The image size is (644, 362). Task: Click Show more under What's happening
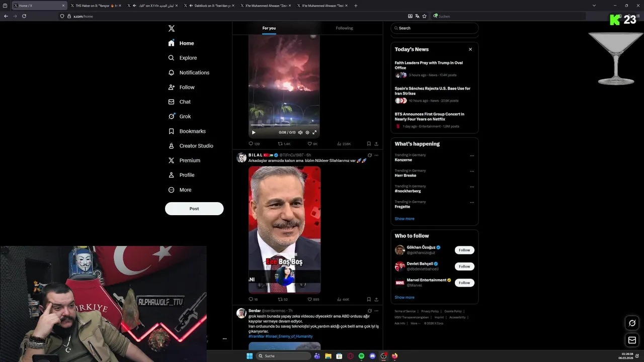click(405, 219)
